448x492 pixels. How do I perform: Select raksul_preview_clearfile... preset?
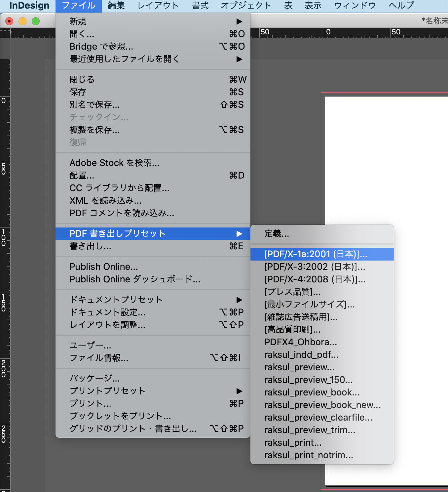tap(322, 418)
